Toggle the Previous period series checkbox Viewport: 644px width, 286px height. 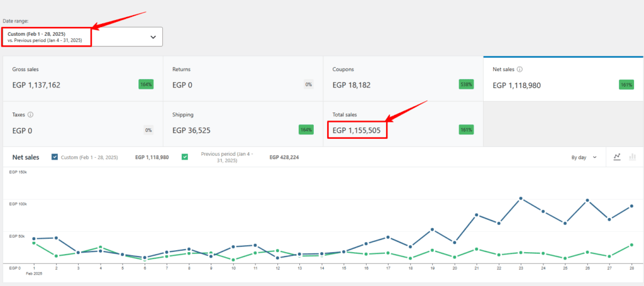pyautogui.click(x=185, y=157)
